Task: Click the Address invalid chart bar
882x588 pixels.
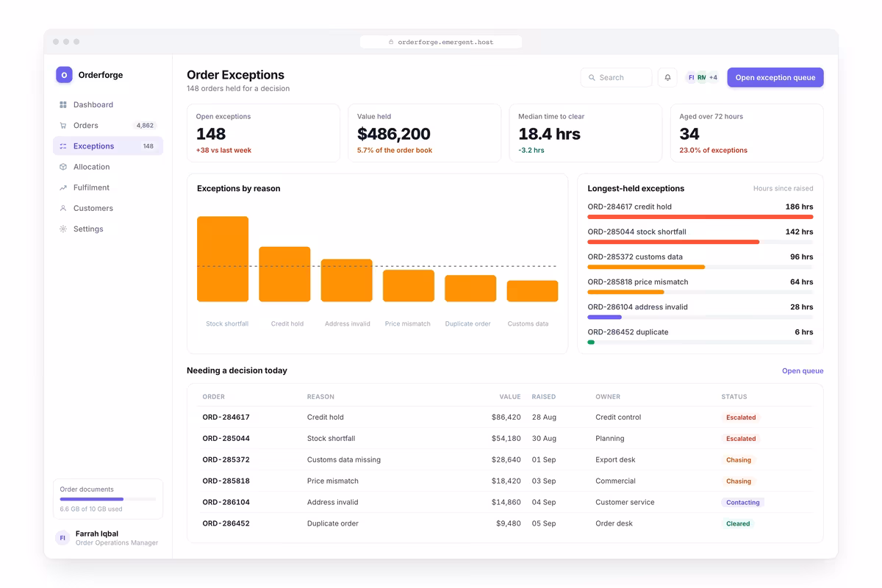Action: (x=347, y=281)
